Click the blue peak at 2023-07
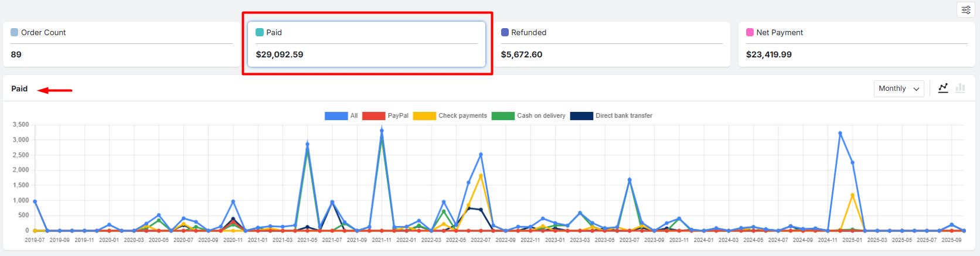 tap(629, 180)
